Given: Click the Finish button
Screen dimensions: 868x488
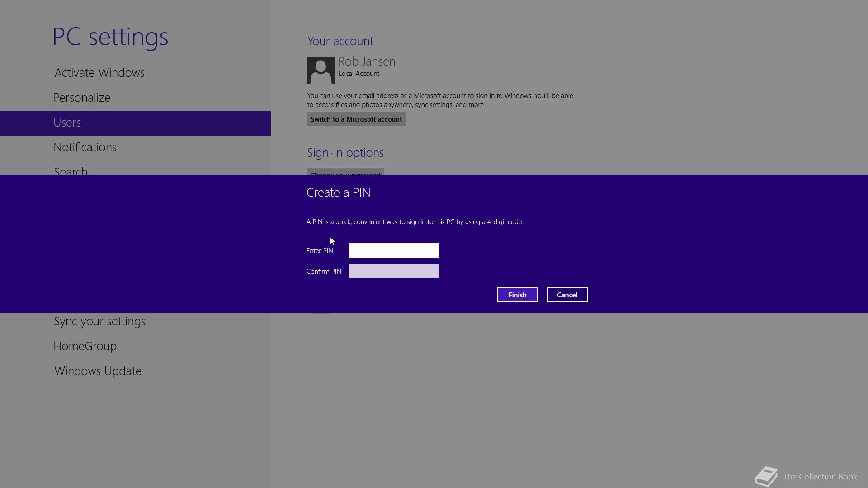Looking at the screenshot, I should 517,295.
